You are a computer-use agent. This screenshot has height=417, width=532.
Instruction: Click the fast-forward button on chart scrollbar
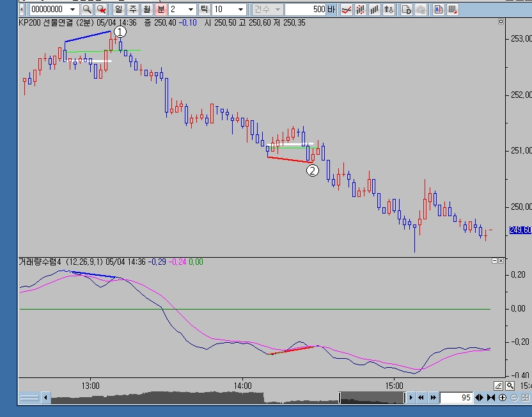coord(434,398)
